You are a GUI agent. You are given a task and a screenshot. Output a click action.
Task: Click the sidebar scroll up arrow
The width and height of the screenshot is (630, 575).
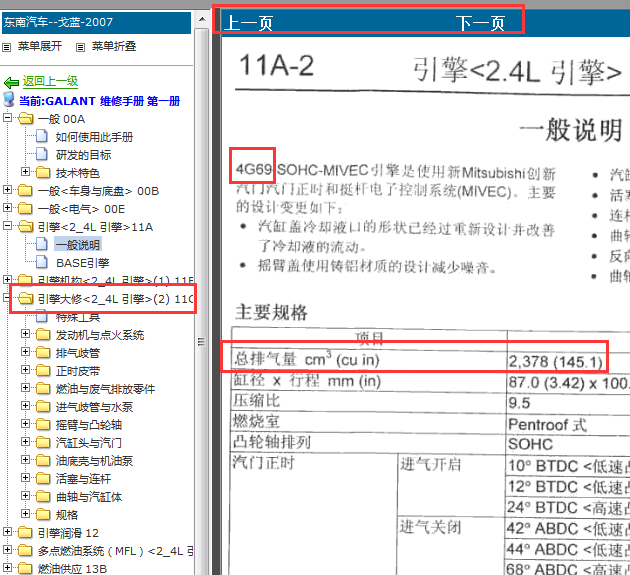(202, 19)
